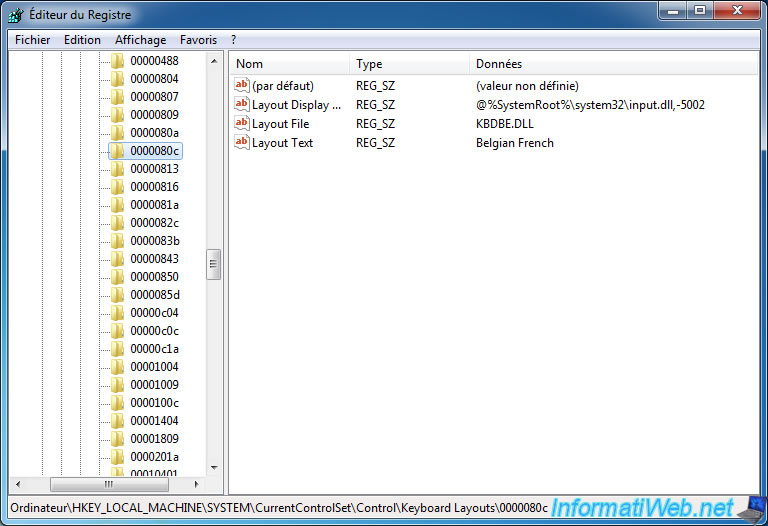Viewport: 768px width, 526px height.
Task: Select registry key 0000080a in tree
Action: (154, 133)
